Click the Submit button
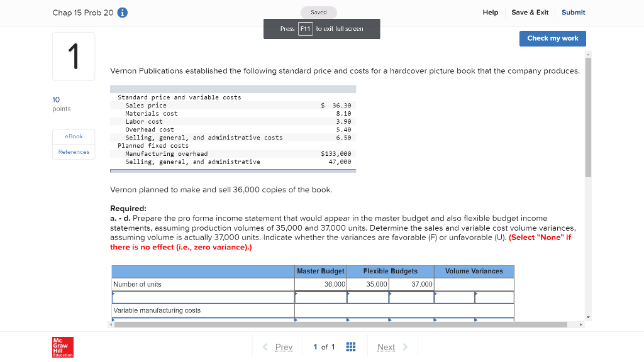Screen dimensions: 644x362 [573, 12]
